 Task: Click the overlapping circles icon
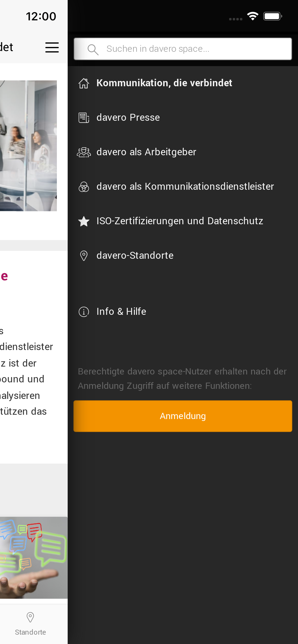84,186
